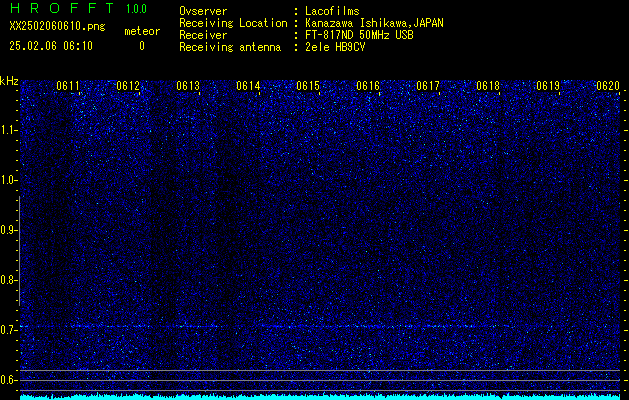Click the Receiving Location label
The image size is (629, 400).
tap(233, 23)
